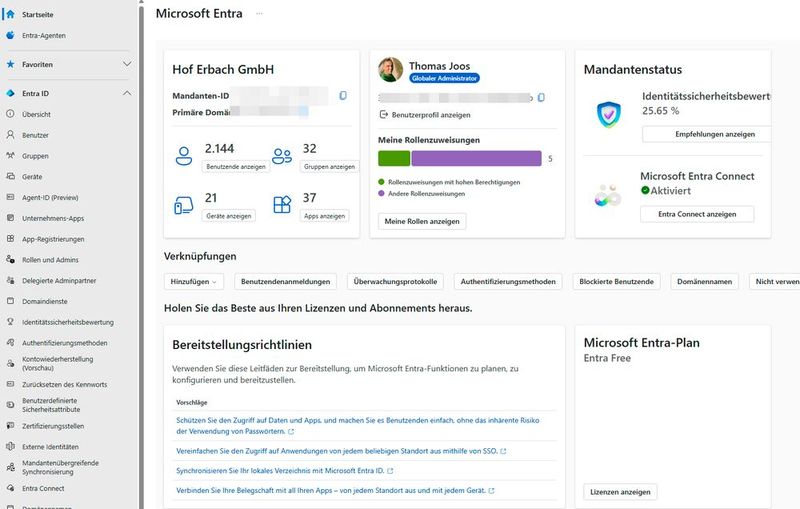Click Entra Connect anzeigen button
800x509 pixels.
[697, 214]
